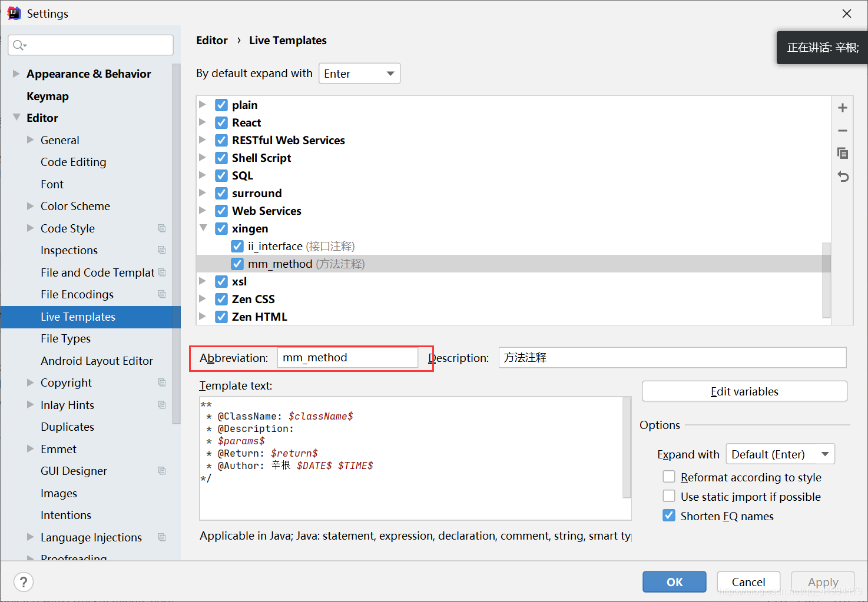Expand the Zen CSS template group
This screenshot has height=602, width=868.
[x=203, y=299]
